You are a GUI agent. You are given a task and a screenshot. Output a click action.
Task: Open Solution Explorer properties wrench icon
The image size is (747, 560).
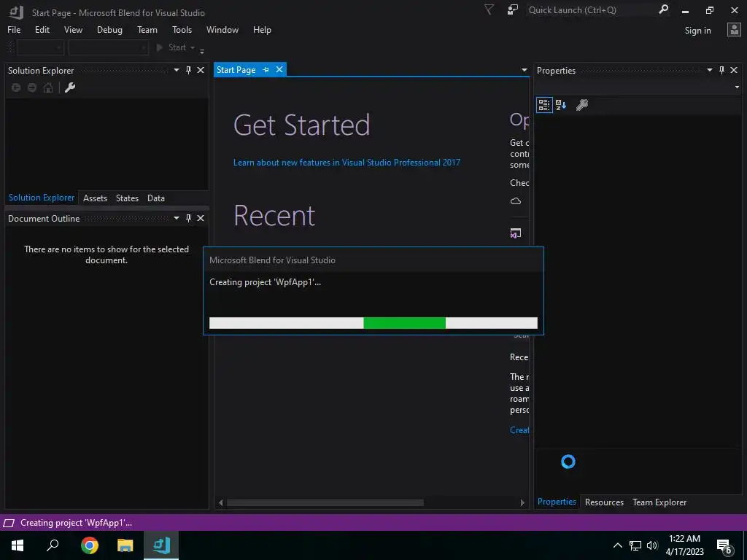(70, 87)
